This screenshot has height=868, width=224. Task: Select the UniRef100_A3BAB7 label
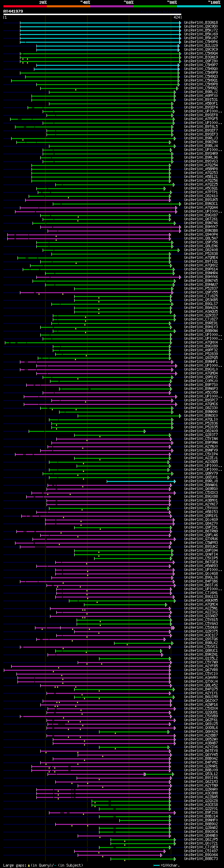click(x=201, y=743)
